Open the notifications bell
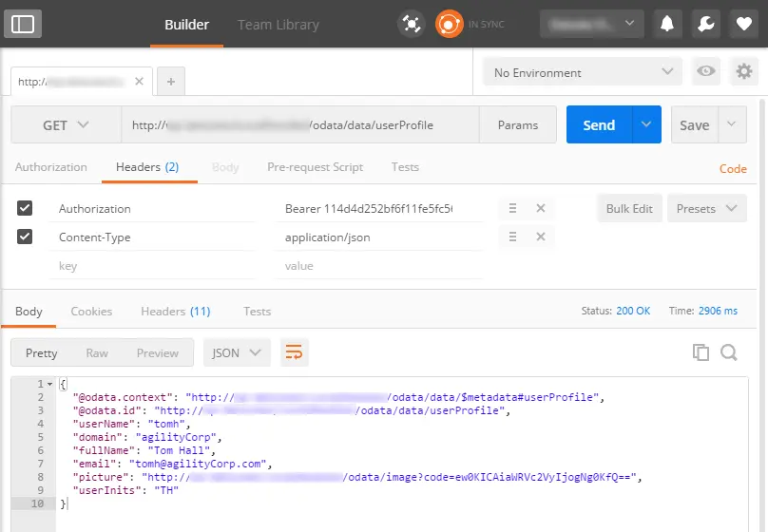Image resolution: width=768 pixels, height=532 pixels. click(x=667, y=24)
